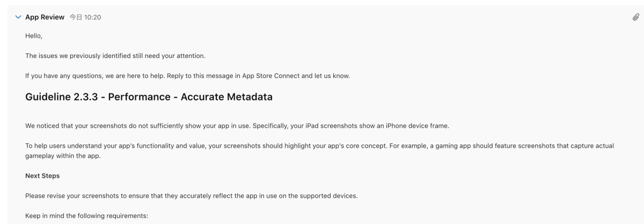Click the 'If you have any questions' sentence

tap(188, 76)
